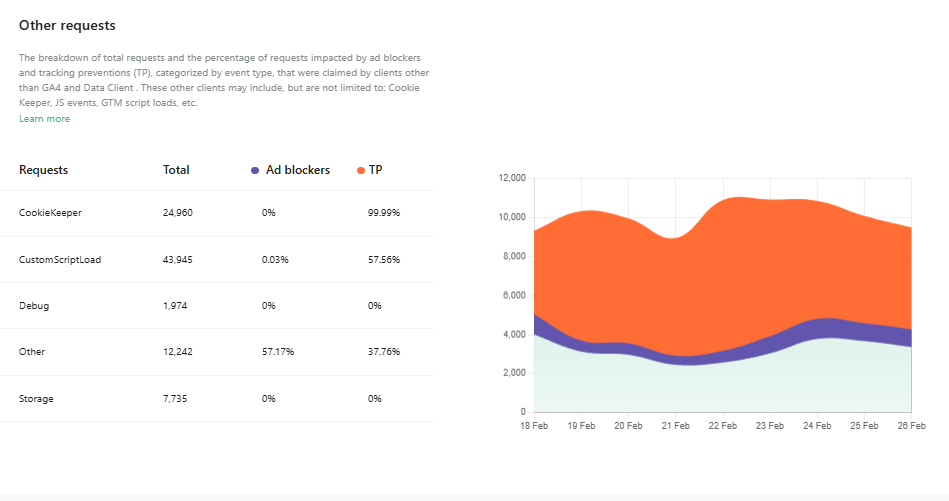This screenshot has width=949, height=501.
Task: Click the purple Ad blockers legend dot
Action: pos(256,171)
